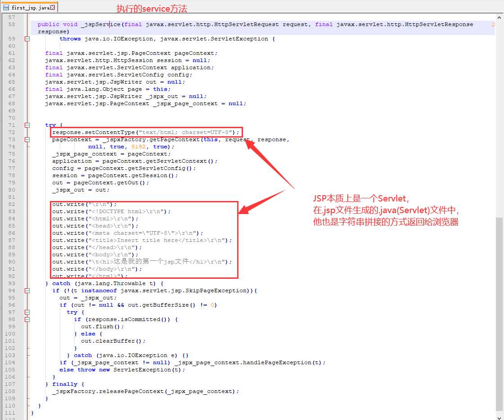This screenshot has height=420, width=504.
Task: Click line number 107 in the margin
Action: point(10,384)
